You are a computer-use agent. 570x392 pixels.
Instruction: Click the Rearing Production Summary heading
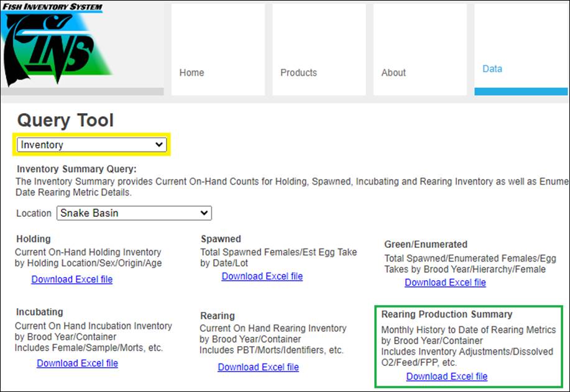447,314
